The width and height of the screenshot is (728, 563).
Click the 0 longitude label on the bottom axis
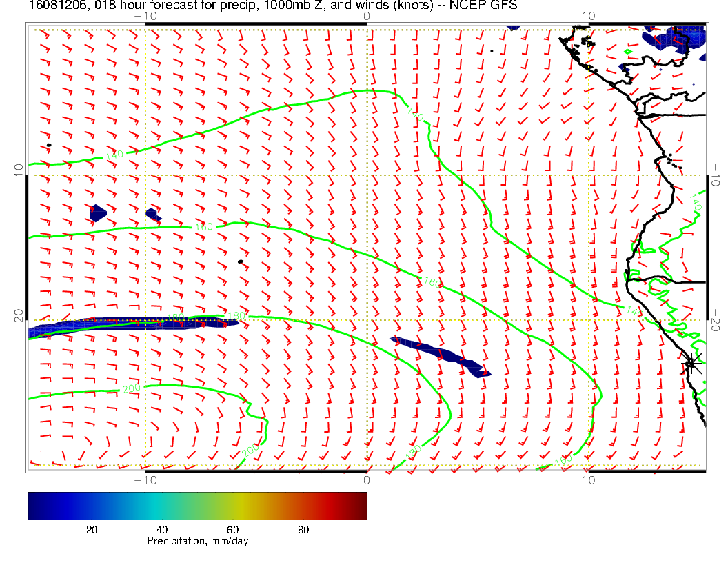pos(367,480)
